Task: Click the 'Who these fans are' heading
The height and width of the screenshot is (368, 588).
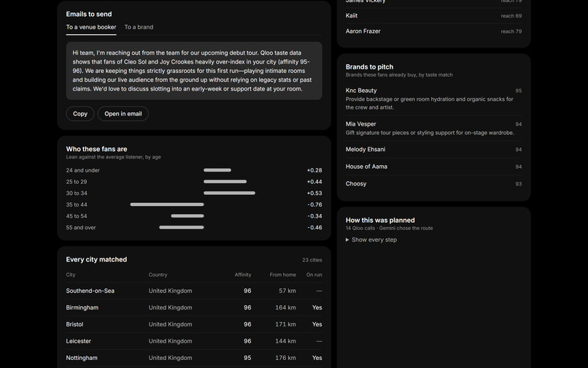Action: pos(96,149)
